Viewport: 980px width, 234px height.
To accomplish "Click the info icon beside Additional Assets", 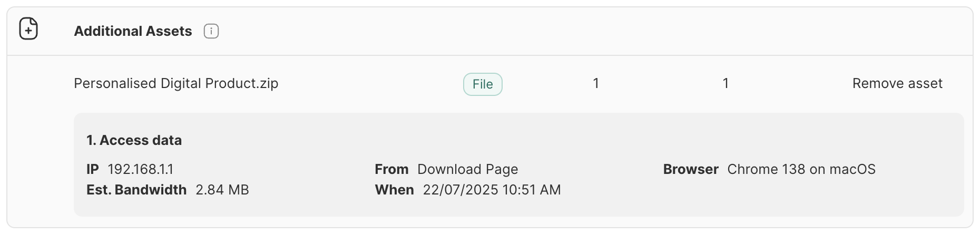I will (211, 32).
